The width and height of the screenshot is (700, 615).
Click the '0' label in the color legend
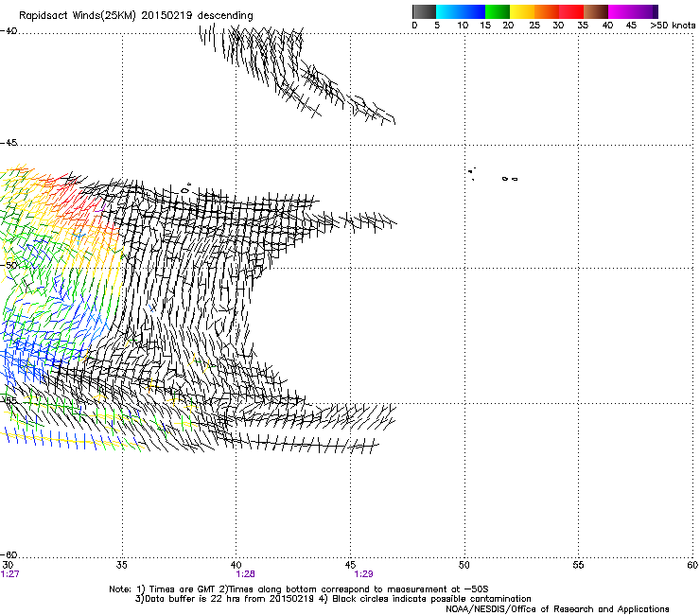tap(414, 26)
